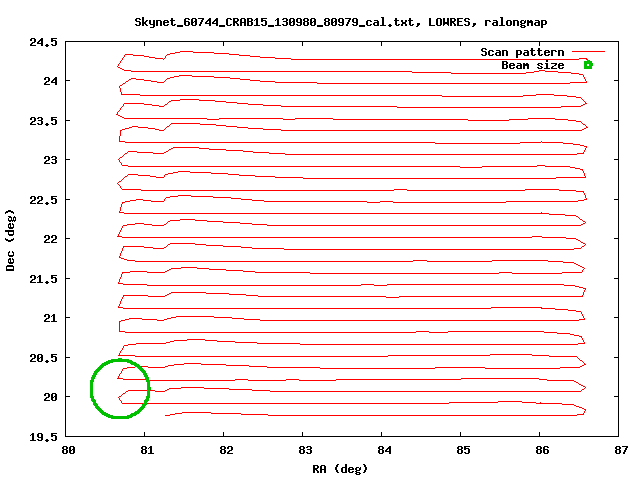640x480 pixels.
Task: Click the 'Dec (deg)' axis label
Action: click(10, 240)
